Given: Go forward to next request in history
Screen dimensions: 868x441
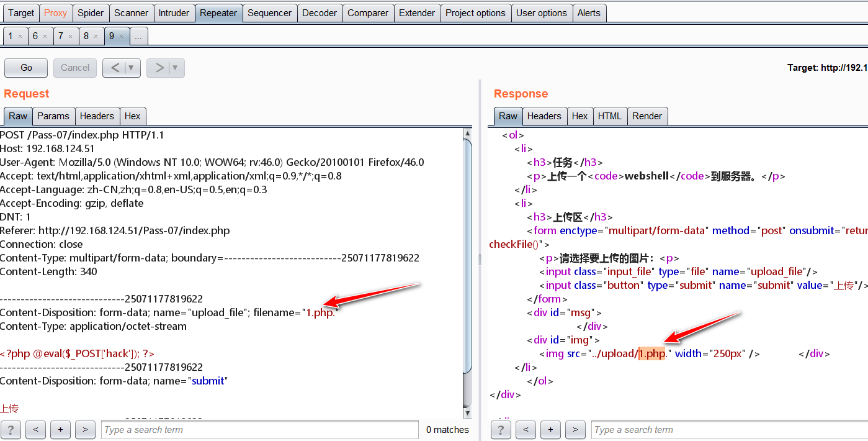Looking at the screenshot, I should tap(159, 68).
